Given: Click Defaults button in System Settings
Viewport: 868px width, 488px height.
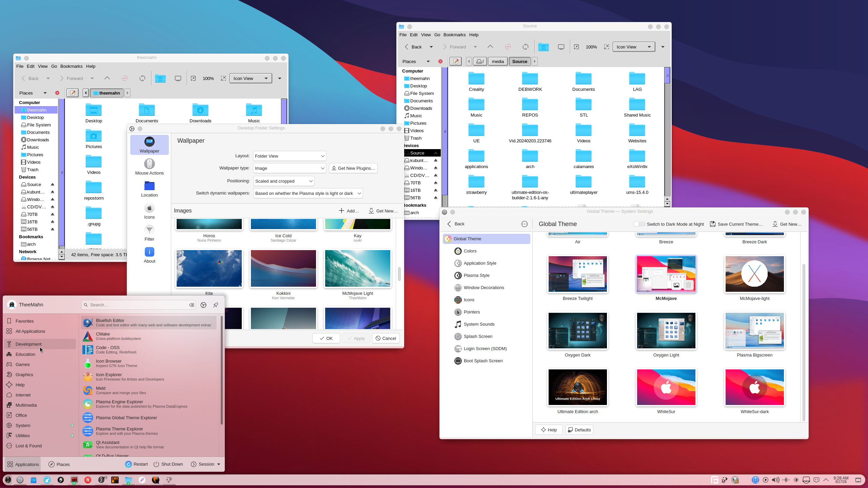Looking at the screenshot, I should pyautogui.click(x=579, y=430).
